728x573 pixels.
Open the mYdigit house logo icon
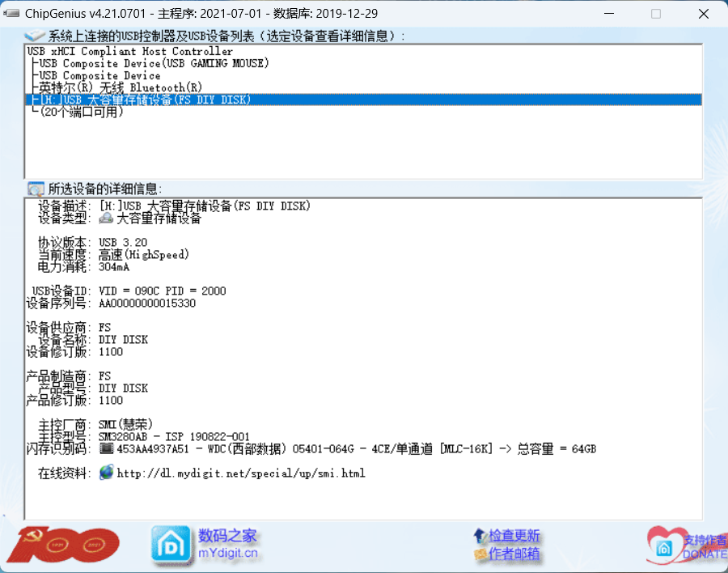pyautogui.click(x=171, y=545)
